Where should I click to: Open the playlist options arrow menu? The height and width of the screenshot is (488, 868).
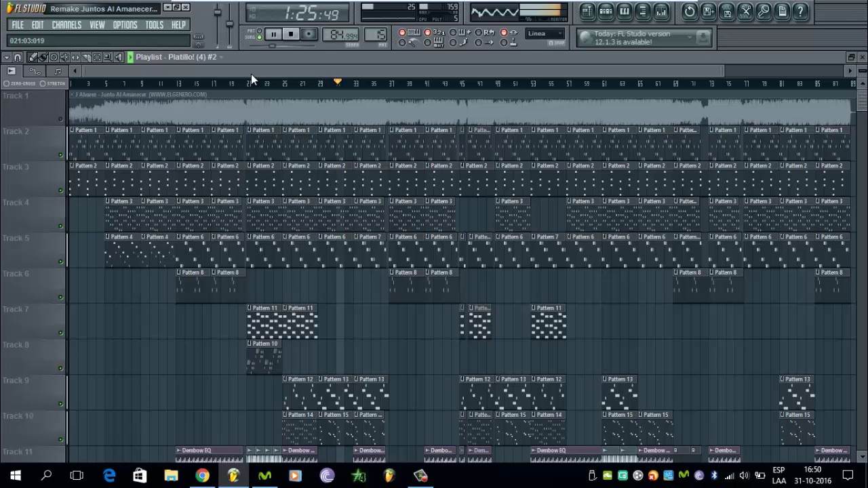[x=6, y=58]
